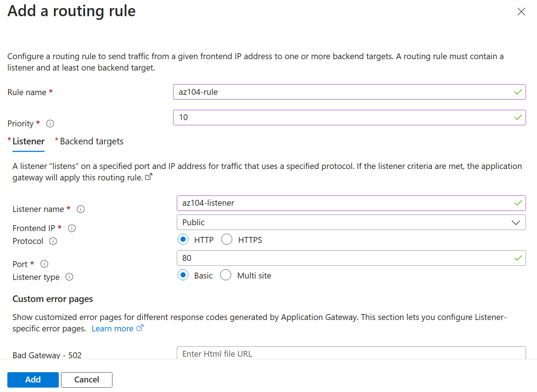This screenshot has width=537, height=392.
Task: Click the Bad Gateway 502 URL field
Action: point(349,353)
